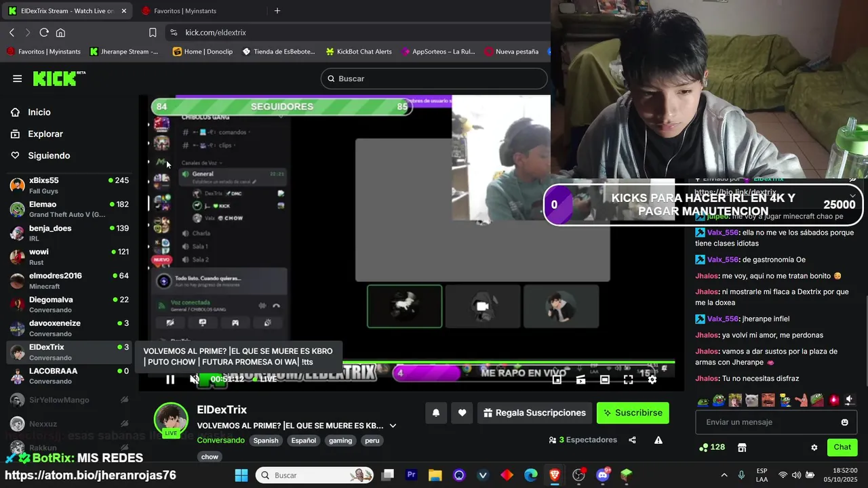Click Regala Suscripciones button

coord(534,413)
